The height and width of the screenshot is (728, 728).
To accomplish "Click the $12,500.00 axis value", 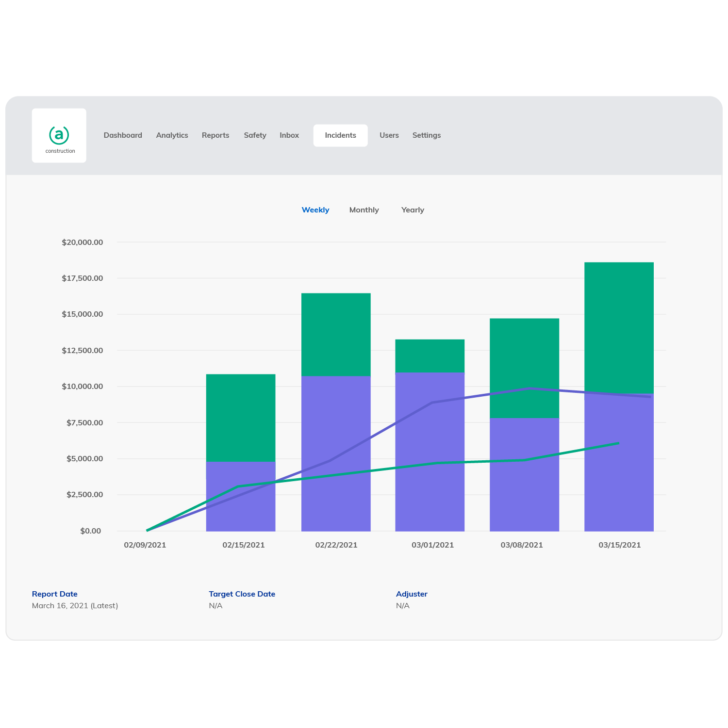I will pyautogui.click(x=83, y=351).
